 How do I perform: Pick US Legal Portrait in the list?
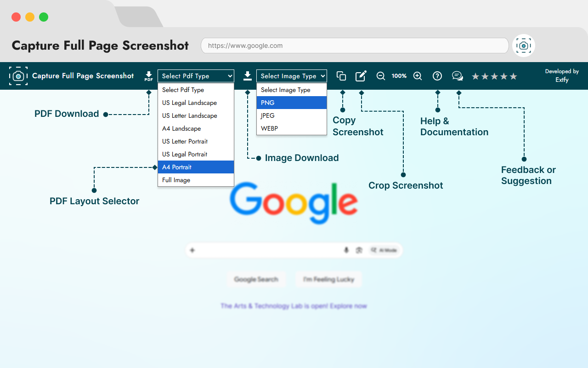196,154
